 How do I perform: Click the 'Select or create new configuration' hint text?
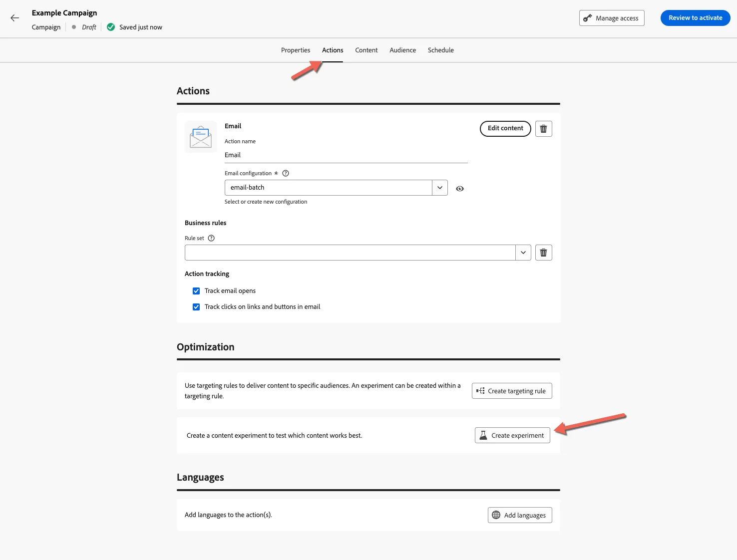[x=266, y=202]
